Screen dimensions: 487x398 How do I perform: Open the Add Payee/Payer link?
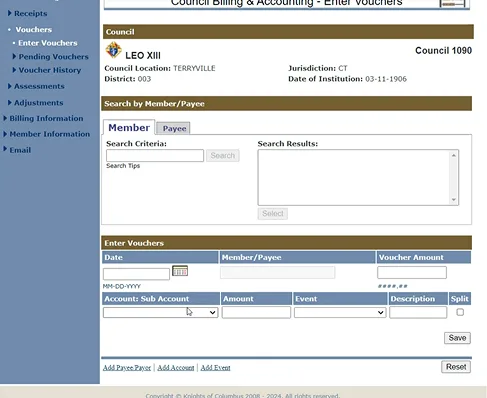point(127,367)
